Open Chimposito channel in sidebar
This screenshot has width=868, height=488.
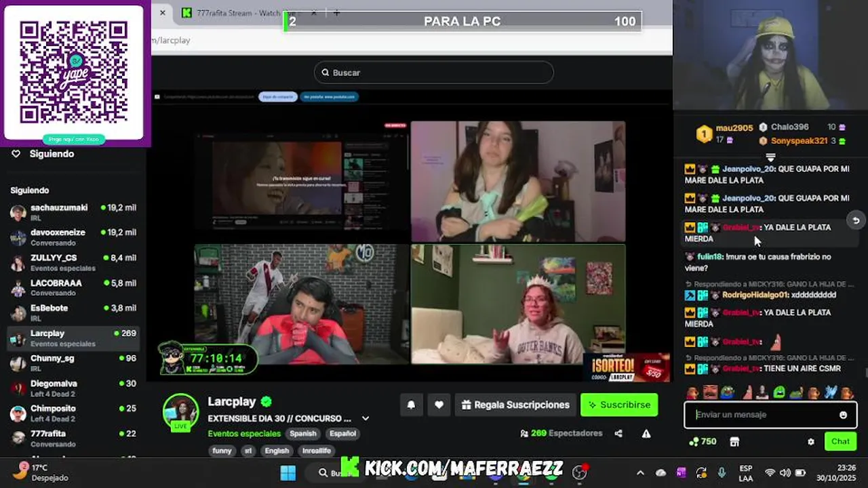coord(73,413)
